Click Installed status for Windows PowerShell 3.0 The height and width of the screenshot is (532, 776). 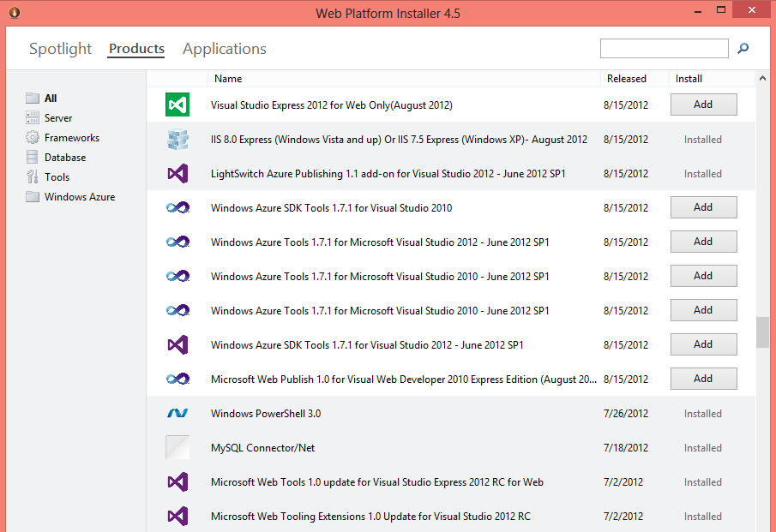click(703, 413)
